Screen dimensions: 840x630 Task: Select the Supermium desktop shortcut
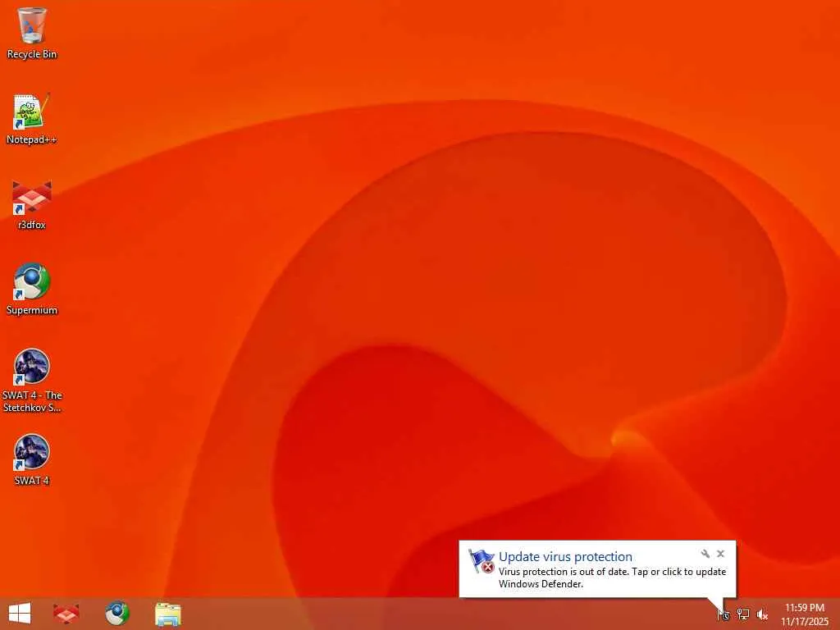(x=32, y=290)
